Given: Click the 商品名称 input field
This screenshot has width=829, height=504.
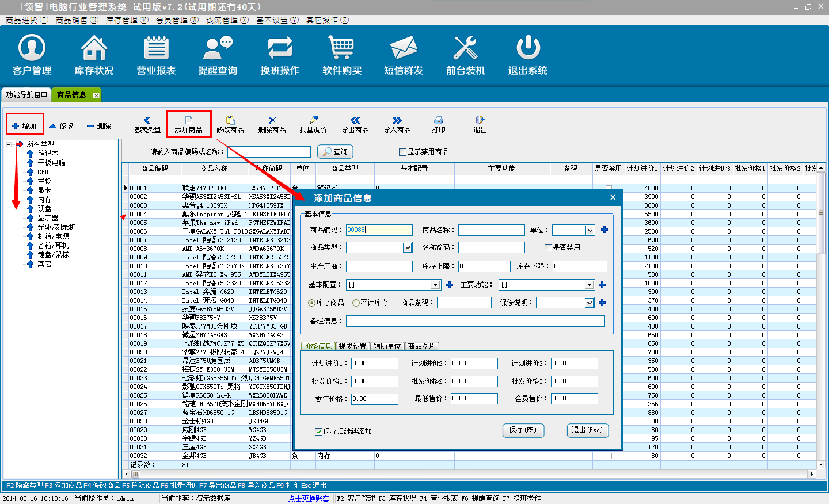Looking at the screenshot, I should 491,230.
